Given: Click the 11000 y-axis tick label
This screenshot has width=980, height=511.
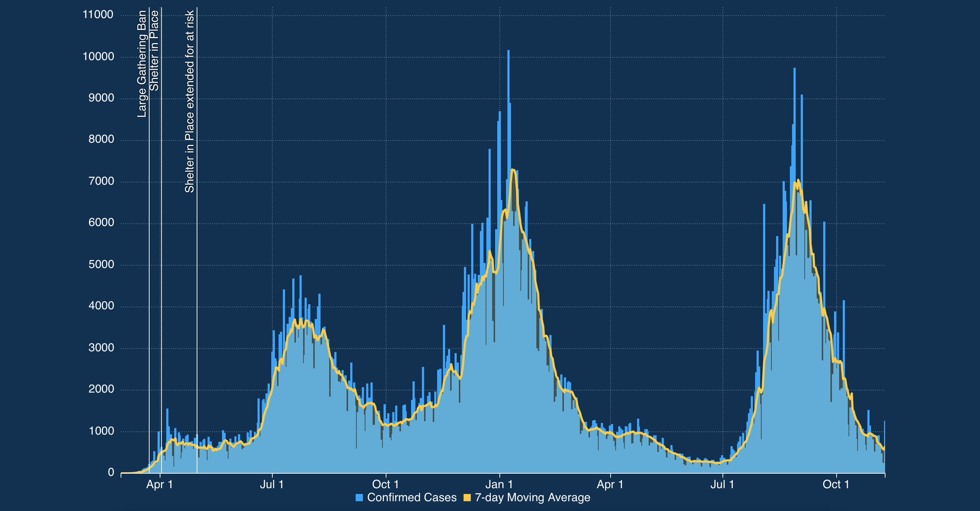Looking at the screenshot, I should coord(98,14).
